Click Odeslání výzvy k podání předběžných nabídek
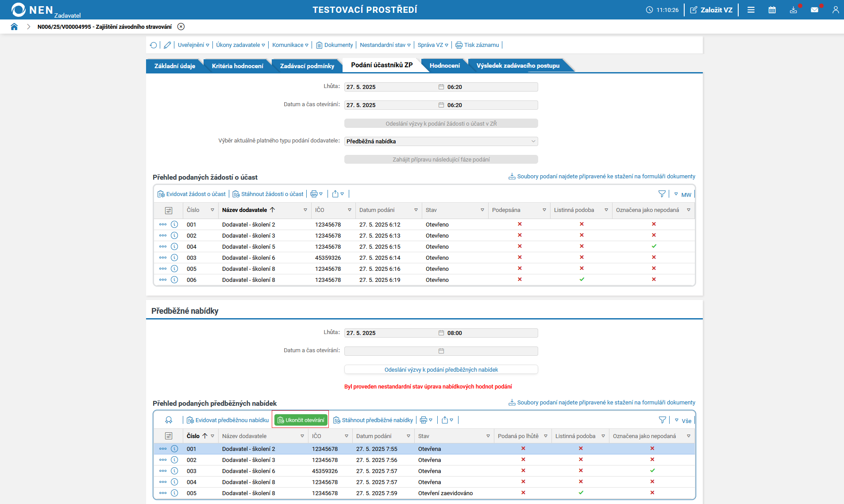Image resolution: width=844 pixels, height=504 pixels. (x=441, y=369)
